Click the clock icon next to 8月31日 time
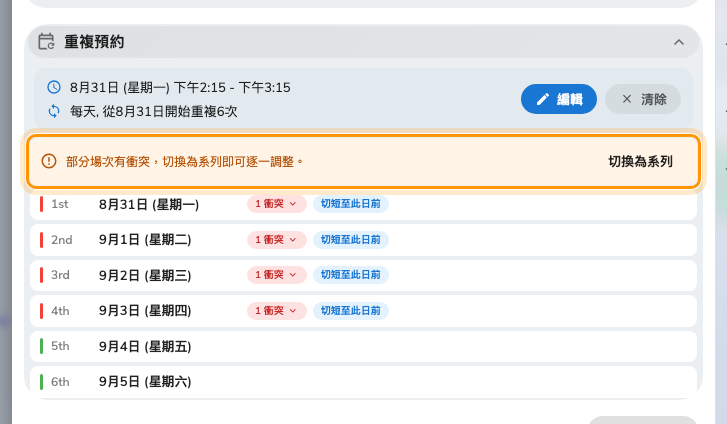Viewport: 727px width, 424px height. pyautogui.click(x=54, y=87)
